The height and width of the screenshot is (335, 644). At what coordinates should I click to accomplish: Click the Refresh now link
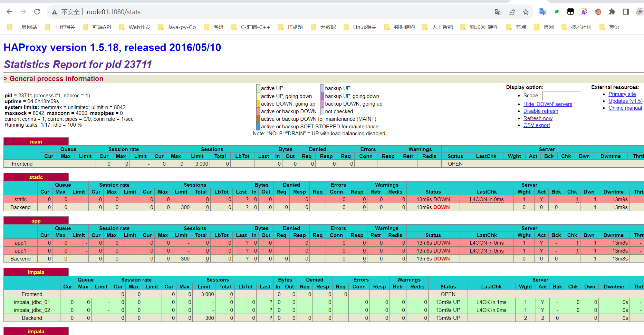coord(538,118)
